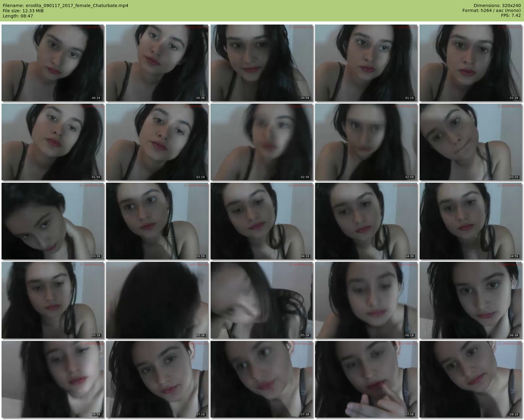This screenshot has height=420, width=524.
Task: Choose the thumbnail at 04:19
Action: [x=262, y=221]
